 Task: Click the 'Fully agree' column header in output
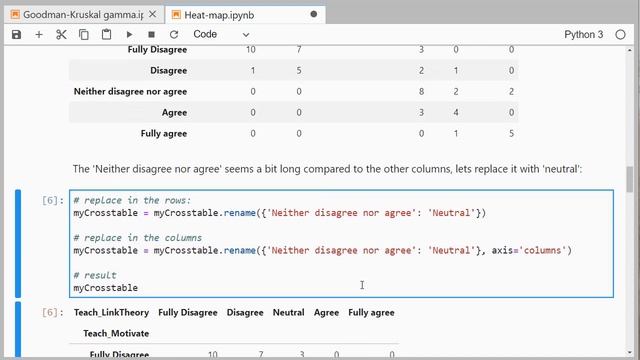(x=371, y=313)
